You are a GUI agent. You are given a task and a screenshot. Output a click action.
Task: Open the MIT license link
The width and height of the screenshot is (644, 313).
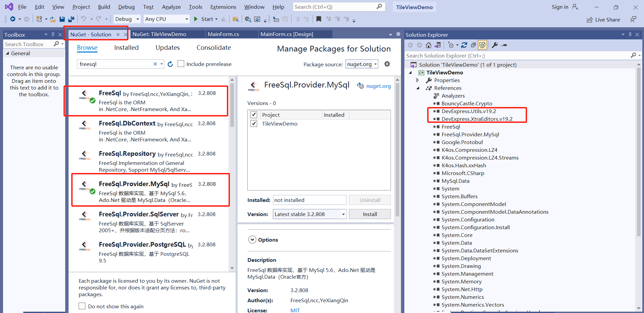coord(295,310)
